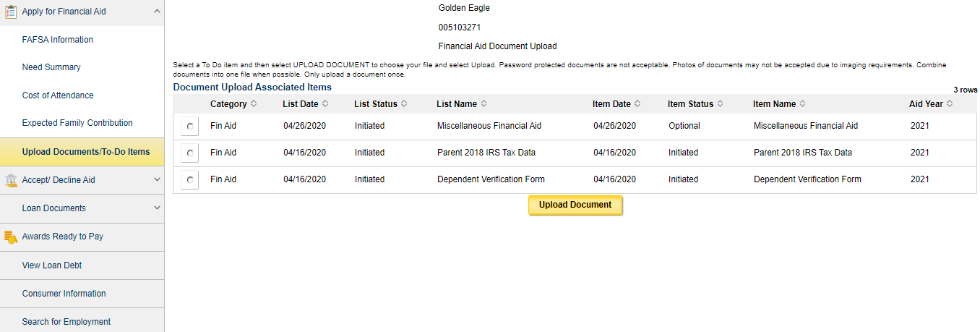Image resolution: width=980 pixels, height=332 pixels.
Task: Sort by Aid Year column sort icon
Action: [950, 104]
